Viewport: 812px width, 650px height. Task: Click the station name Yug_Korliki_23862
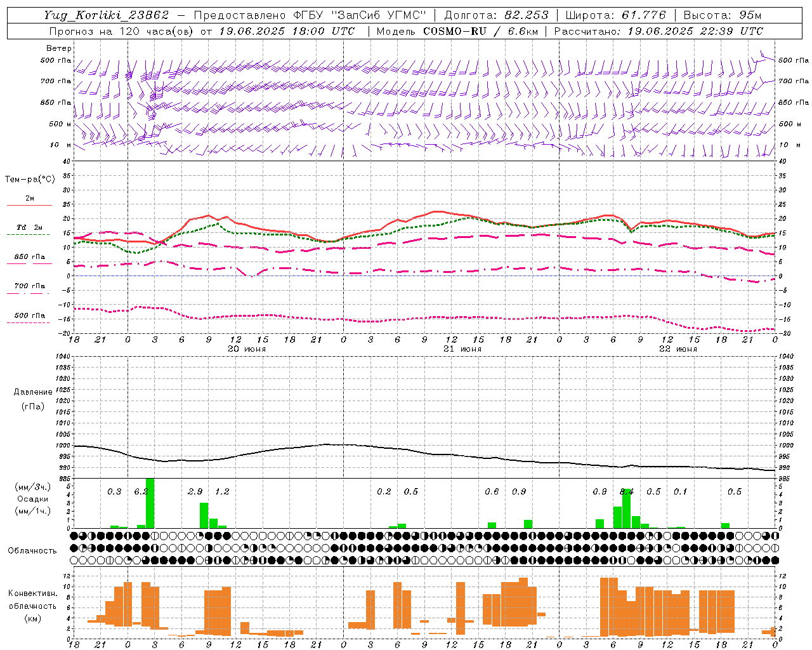point(107,15)
